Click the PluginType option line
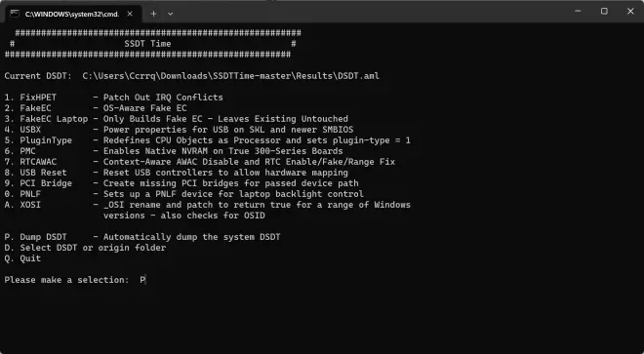 208,140
